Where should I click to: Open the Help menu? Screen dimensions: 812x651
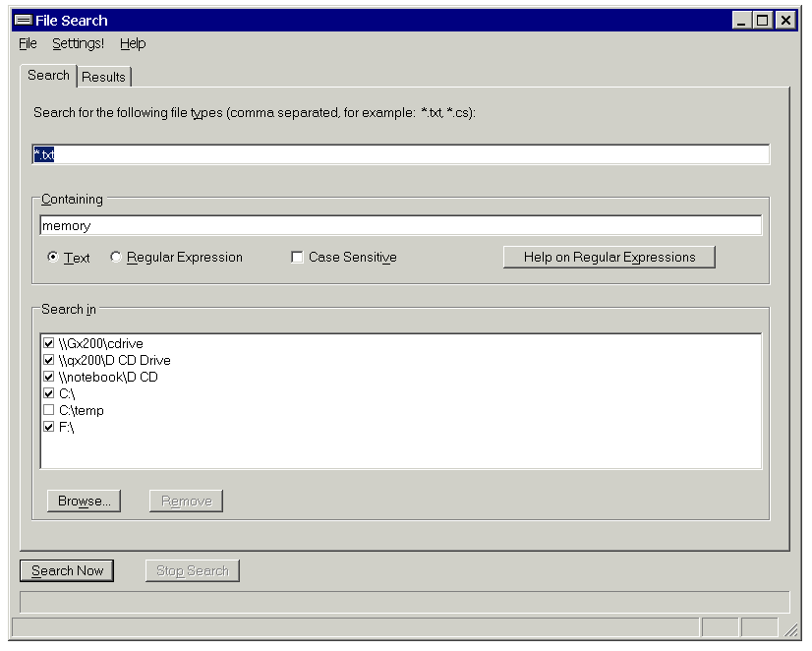point(133,44)
